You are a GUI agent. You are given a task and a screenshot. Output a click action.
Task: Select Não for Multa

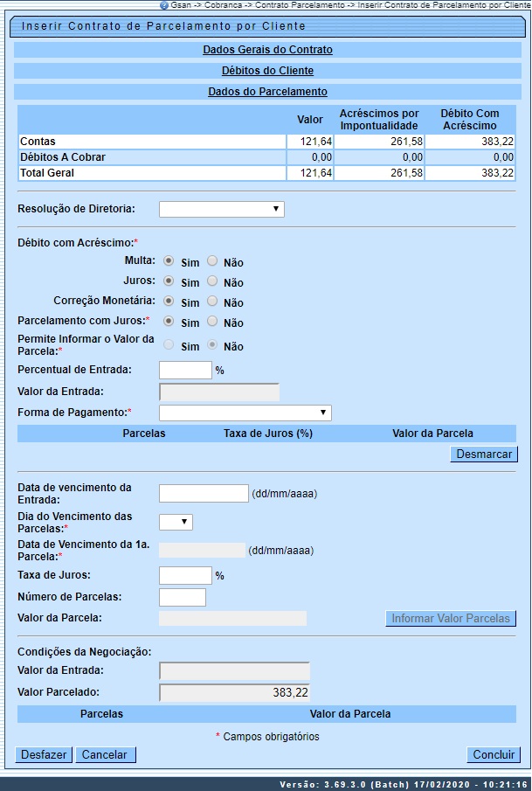pos(212,261)
